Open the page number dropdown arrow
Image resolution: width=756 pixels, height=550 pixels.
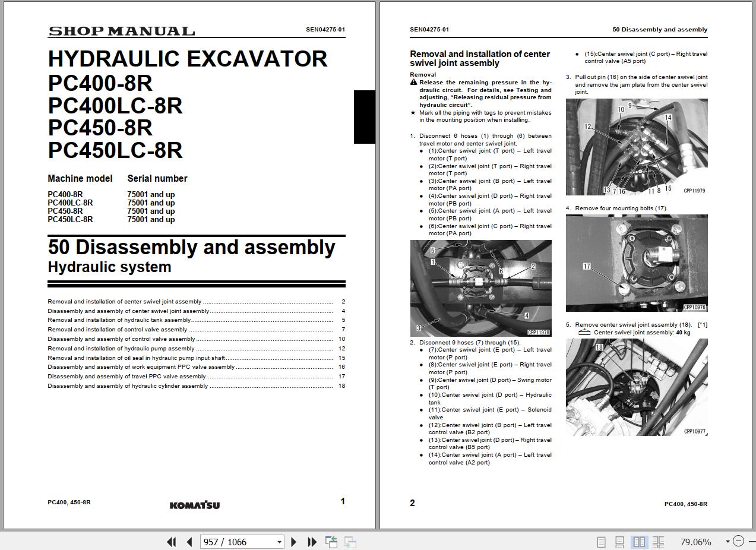(279, 542)
